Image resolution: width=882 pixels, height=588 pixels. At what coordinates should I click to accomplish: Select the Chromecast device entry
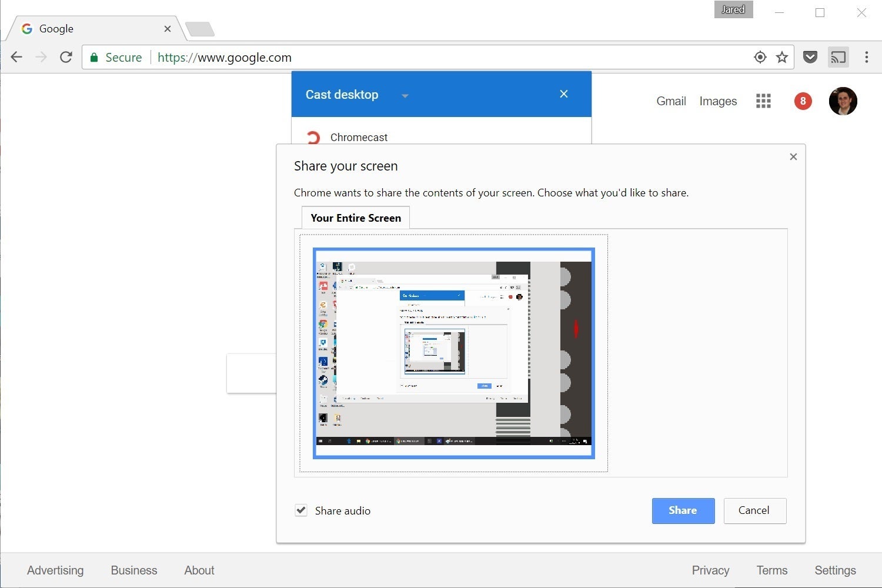coord(441,137)
